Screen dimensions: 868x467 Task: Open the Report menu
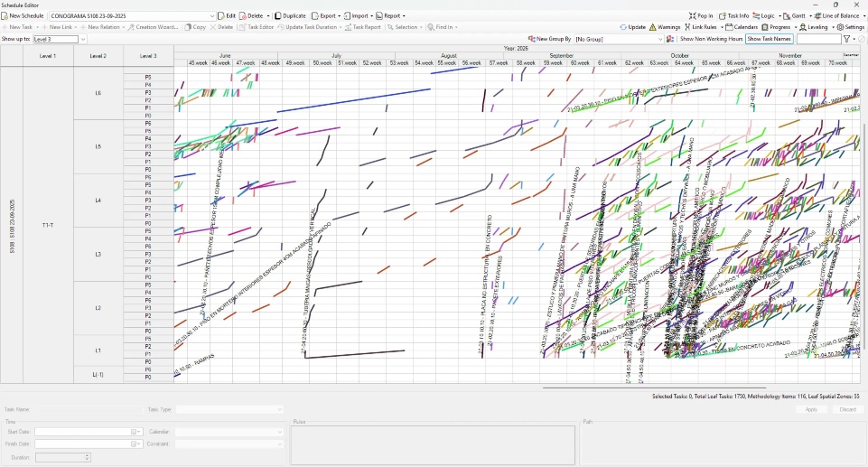[390, 15]
